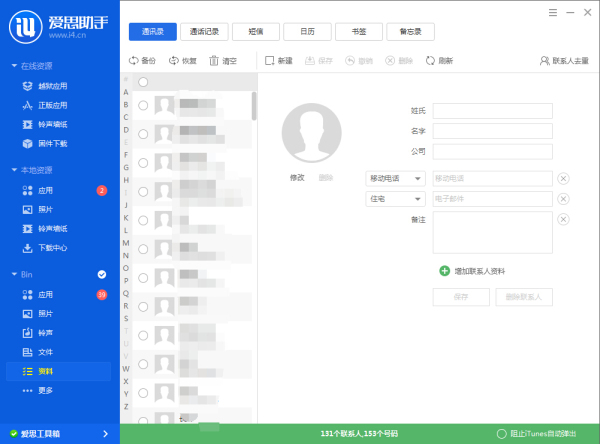Open 下载中心 in sidebar
600x444 pixels.
(x=52, y=247)
